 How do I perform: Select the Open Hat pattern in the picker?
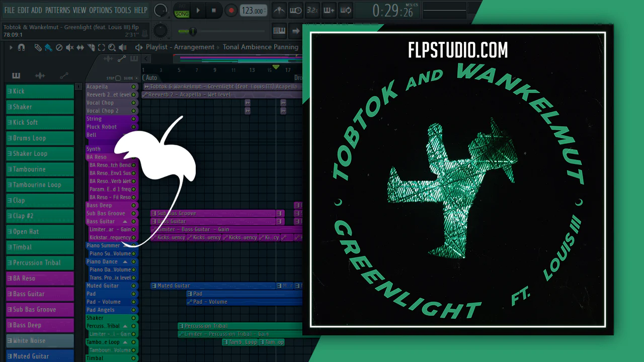tap(40, 232)
